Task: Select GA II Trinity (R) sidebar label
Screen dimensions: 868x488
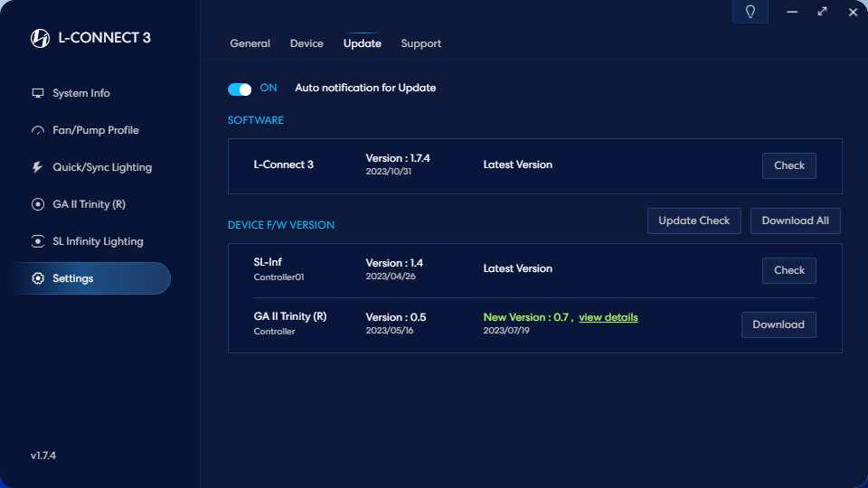Action: click(x=90, y=204)
